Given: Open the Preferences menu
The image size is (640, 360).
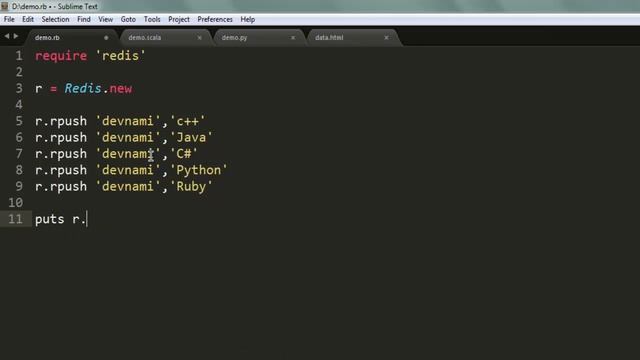Looking at the screenshot, I should [215, 20].
